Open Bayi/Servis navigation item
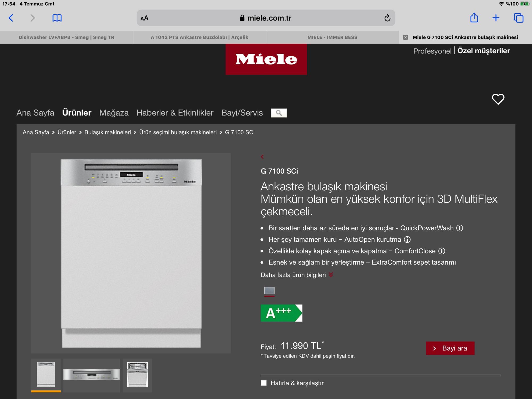Image resolution: width=532 pixels, height=399 pixels. (242, 113)
